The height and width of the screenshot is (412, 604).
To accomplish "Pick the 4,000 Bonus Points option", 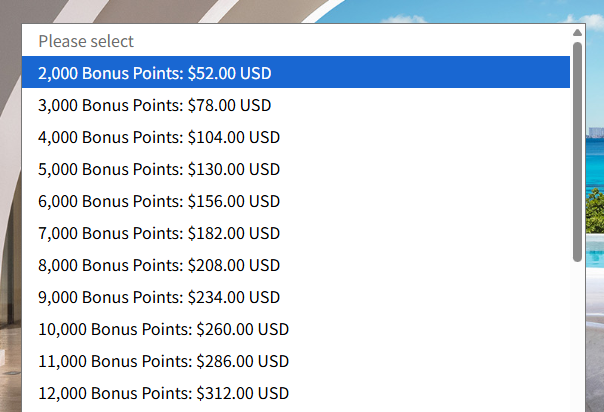I will [x=159, y=137].
